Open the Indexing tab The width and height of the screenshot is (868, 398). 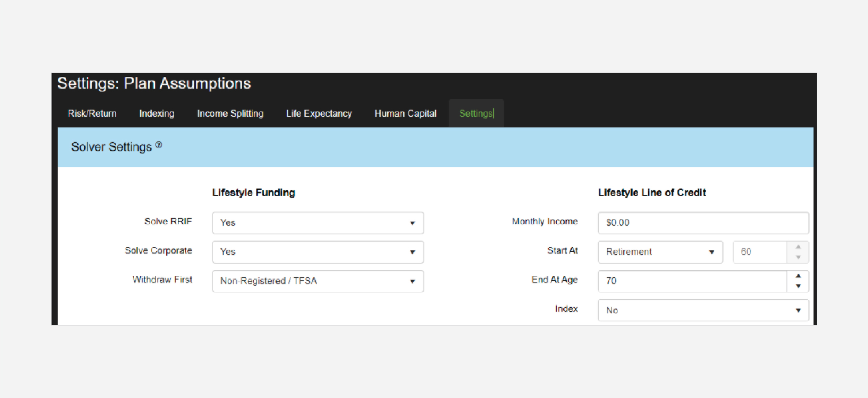click(157, 114)
